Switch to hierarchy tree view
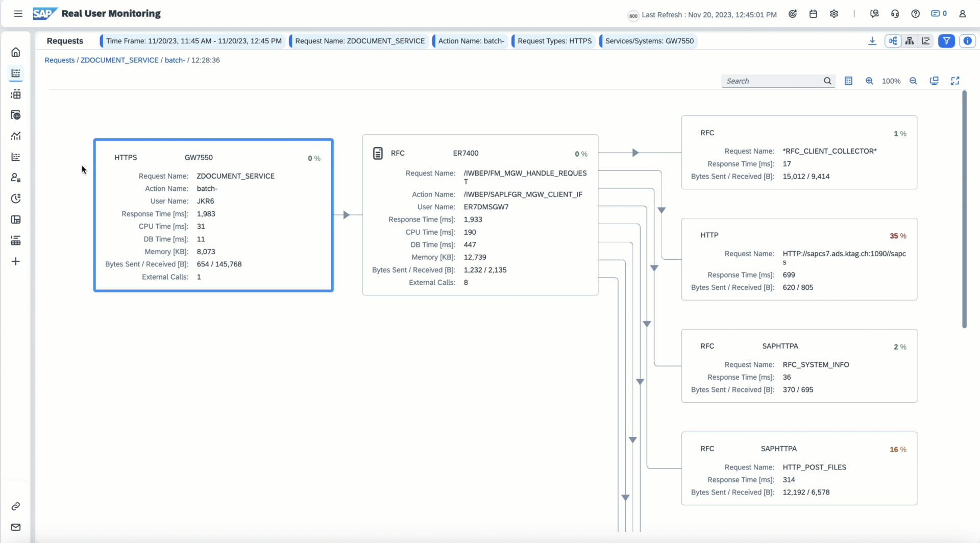The width and height of the screenshot is (980, 543). [x=910, y=41]
